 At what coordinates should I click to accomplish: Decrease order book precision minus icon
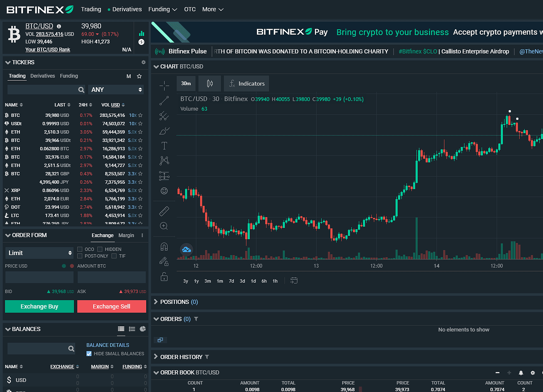pos(497,373)
